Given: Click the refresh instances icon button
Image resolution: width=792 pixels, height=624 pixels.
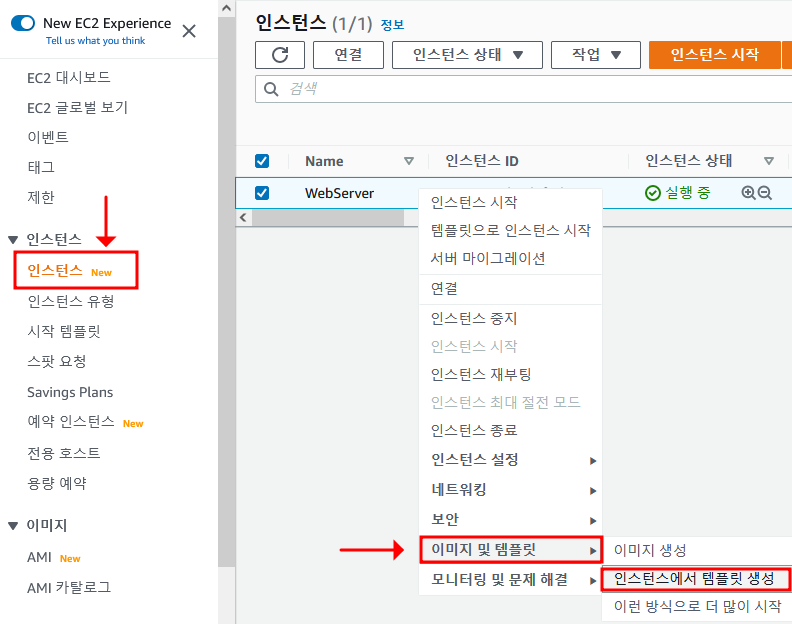Looking at the screenshot, I should coord(280,55).
